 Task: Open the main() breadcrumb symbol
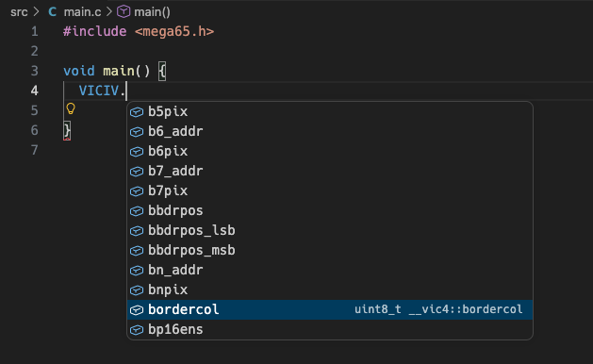(x=152, y=12)
